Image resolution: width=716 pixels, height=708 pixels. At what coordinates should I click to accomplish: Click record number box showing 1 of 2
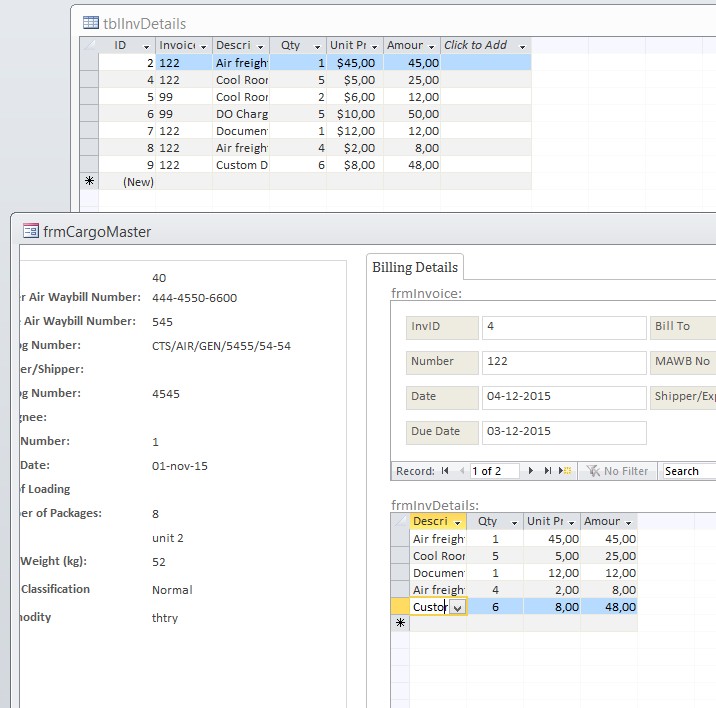[x=495, y=471]
